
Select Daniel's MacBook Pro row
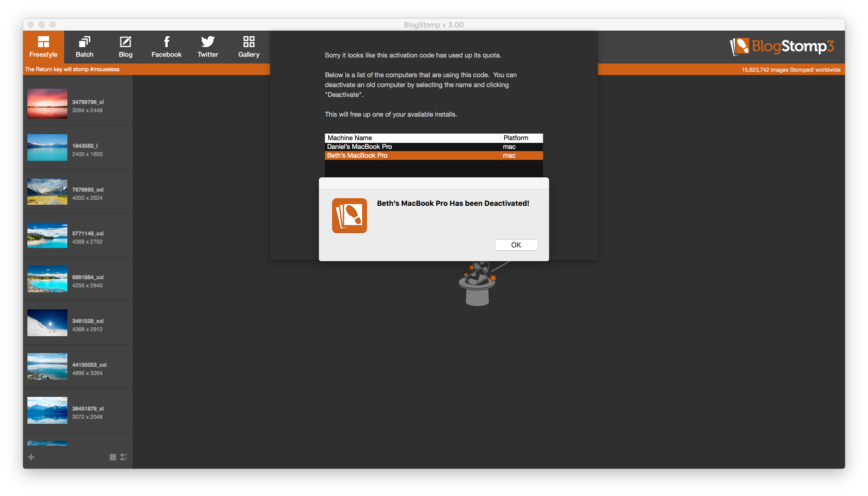pyautogui.click(x=434, y=147)
